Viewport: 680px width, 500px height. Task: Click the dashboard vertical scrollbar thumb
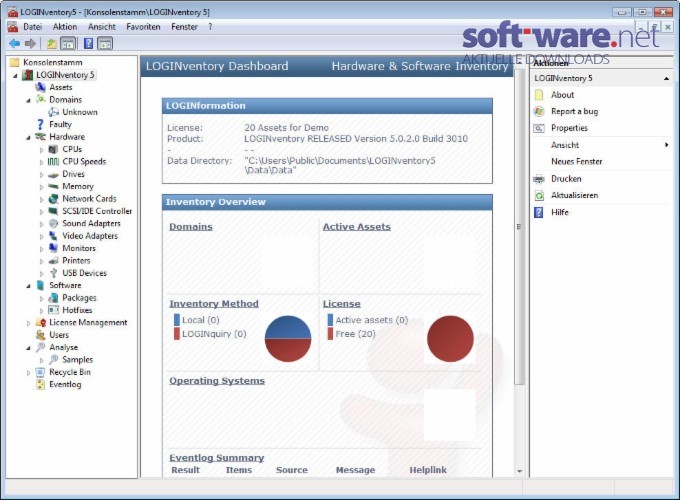coord(519,226)
